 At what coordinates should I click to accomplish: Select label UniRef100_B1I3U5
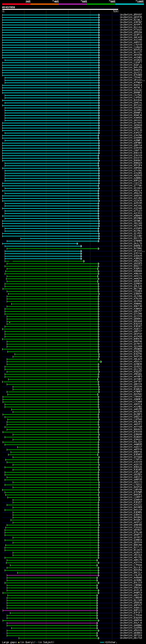(x=131, y=600)
